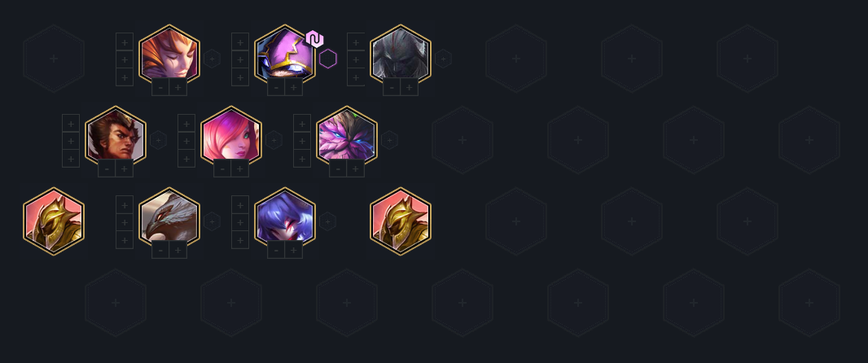Decrease star level of purple-hat champion
The height and width of the screenshot is (363, 868).
click(276, 87)
